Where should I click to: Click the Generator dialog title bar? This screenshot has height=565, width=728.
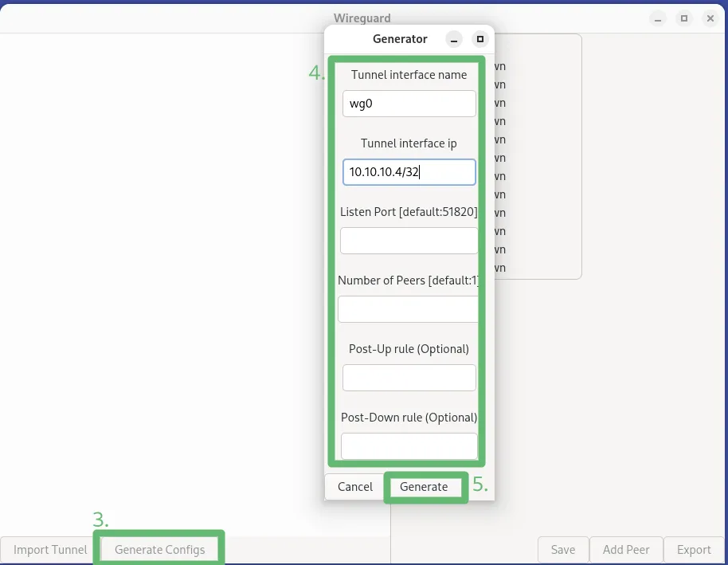click(x=400, y=39)
